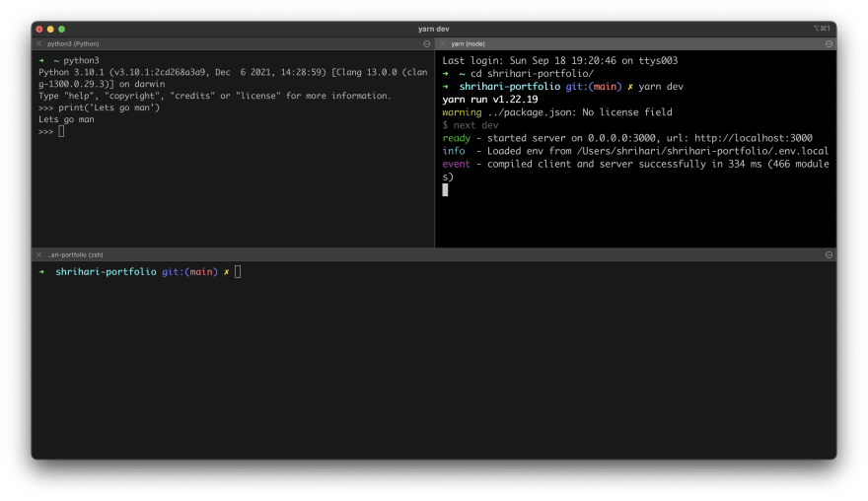Screen dimensions: 868x501
Task: Click 'cd shrihari-portfolio/' command text
Action: coord(532,74)
